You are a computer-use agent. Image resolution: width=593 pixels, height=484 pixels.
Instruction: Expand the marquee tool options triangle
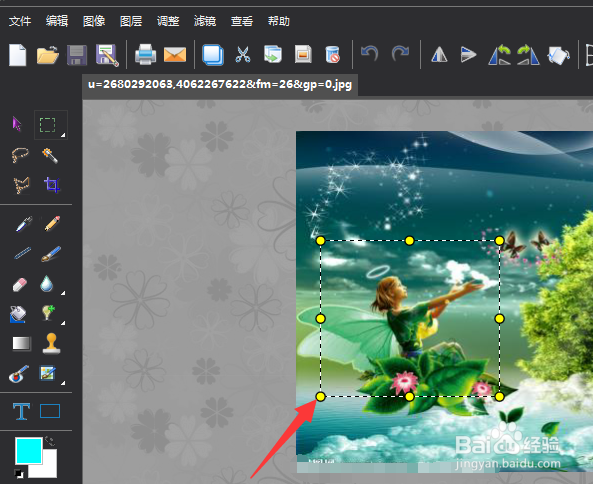tap(63, 135)
